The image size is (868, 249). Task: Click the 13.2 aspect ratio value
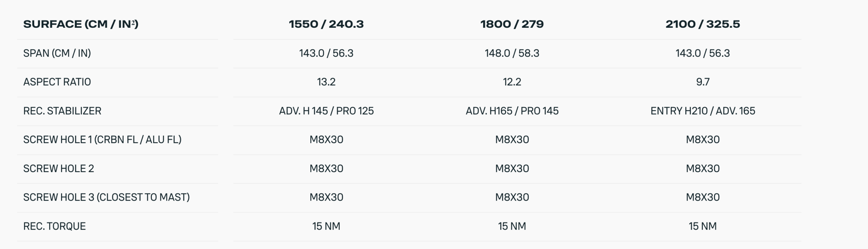(x=326, y=82)
